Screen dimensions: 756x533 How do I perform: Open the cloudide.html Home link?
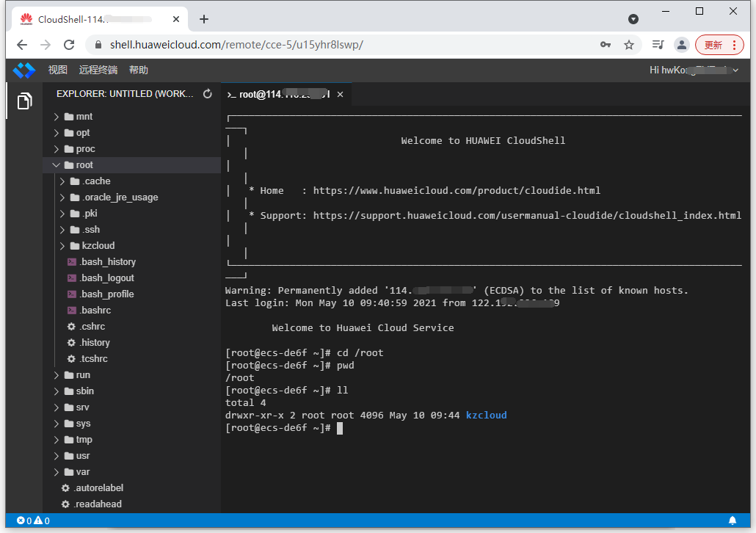pos(457,191)
